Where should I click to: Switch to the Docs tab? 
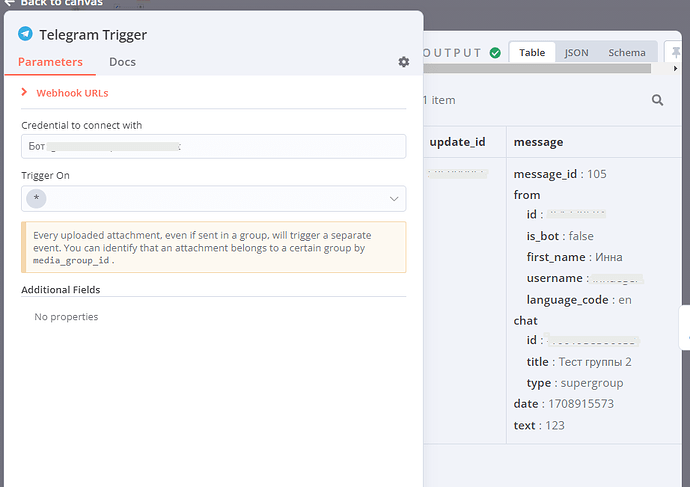tap(122, 62)
